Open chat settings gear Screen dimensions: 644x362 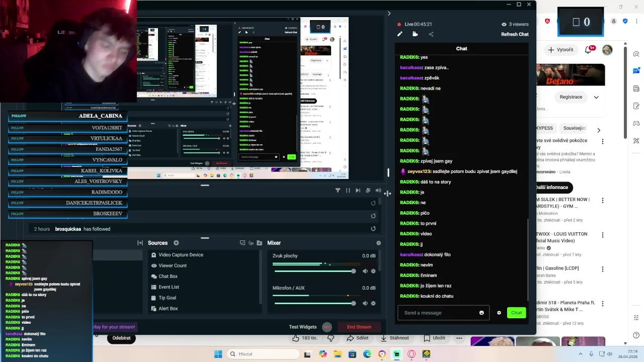click(x=499, y=313)
